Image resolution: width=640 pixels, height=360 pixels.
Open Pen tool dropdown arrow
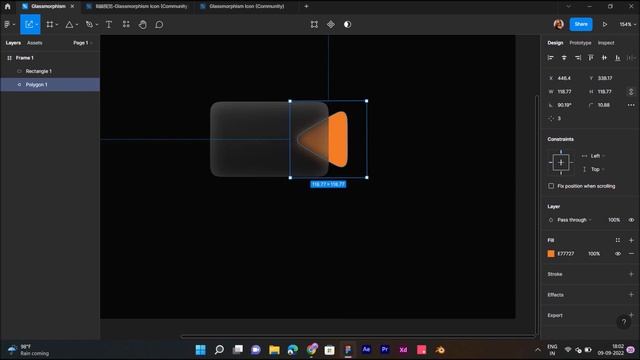click(97, 25)
